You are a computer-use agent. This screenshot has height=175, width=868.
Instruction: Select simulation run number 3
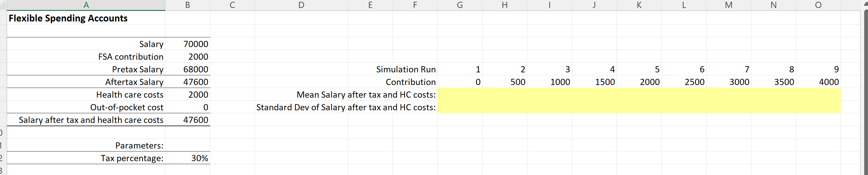pyautogui.click(x=550, y=69)
